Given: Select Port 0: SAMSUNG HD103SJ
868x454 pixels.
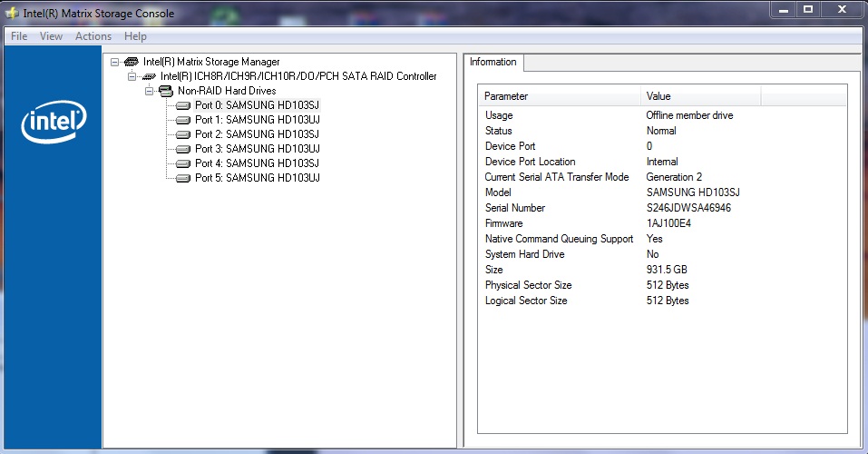Looking at the screenshot, I should click(x=257, y=105).
